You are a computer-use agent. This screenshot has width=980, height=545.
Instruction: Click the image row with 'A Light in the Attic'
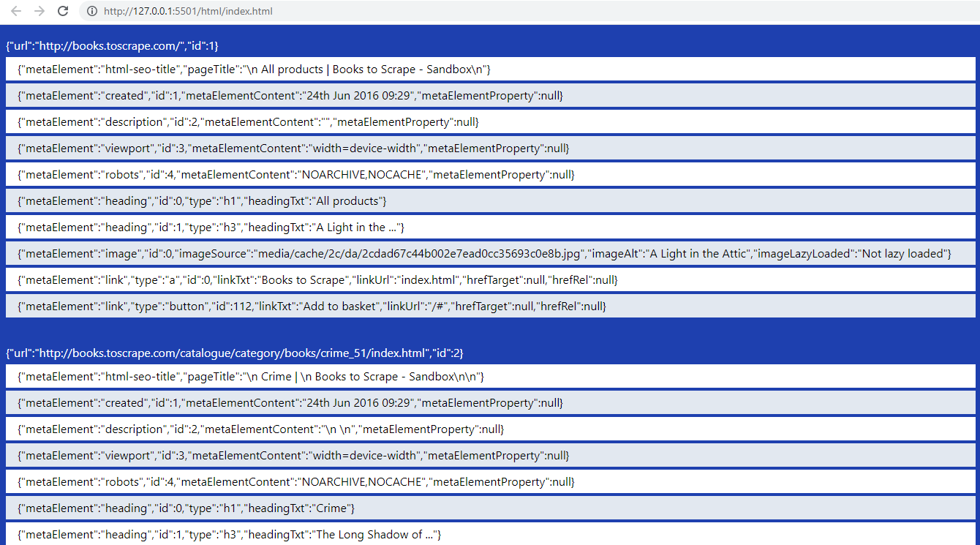(x=491, y=253)
